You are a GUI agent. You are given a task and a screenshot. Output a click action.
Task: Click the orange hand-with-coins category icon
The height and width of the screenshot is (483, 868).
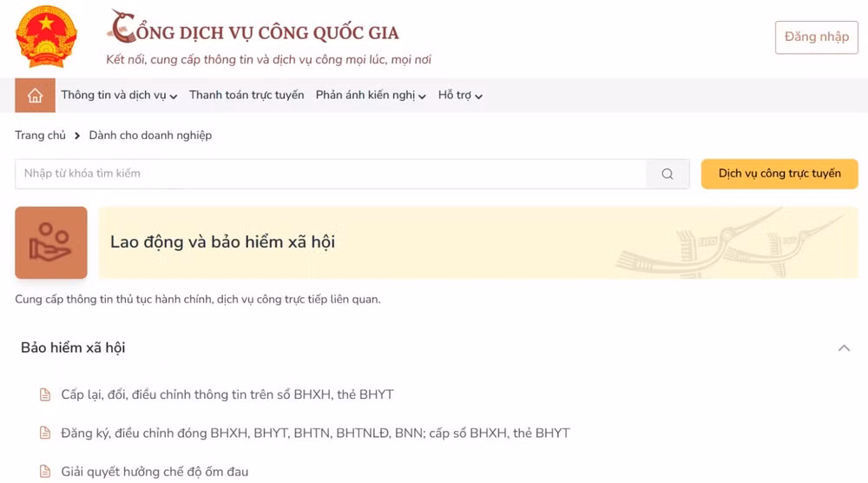[51, 242]
